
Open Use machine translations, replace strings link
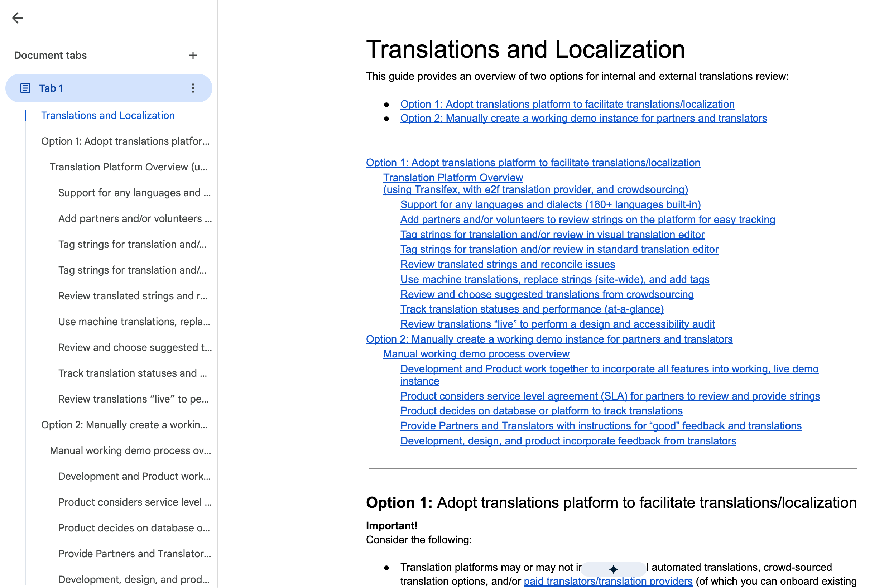(555, 279)
